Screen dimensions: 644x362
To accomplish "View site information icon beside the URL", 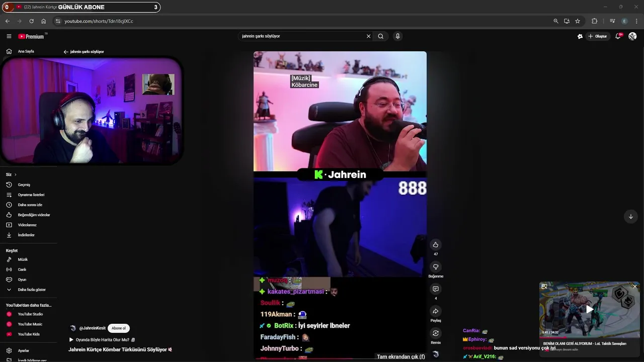I will (x=58, y=21).
